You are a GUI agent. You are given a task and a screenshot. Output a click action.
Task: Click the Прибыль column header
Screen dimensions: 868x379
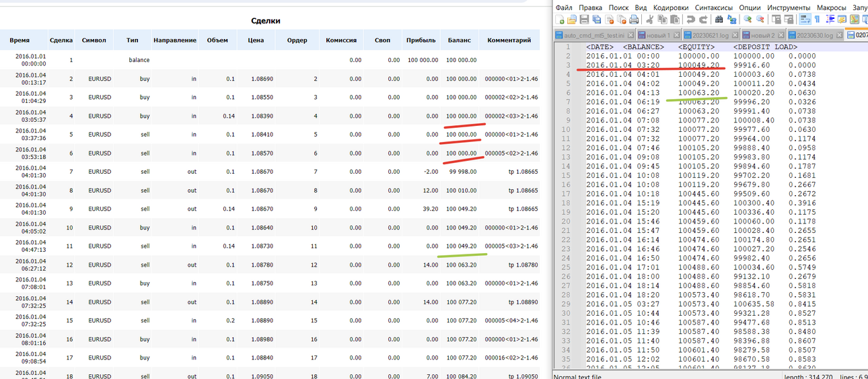[421, 40]
